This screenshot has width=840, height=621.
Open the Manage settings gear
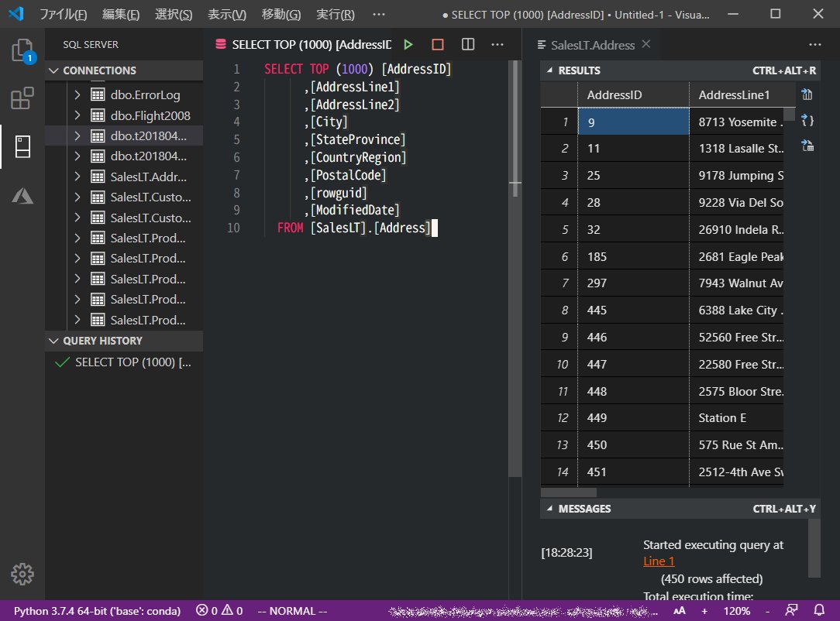pos(22,574)
